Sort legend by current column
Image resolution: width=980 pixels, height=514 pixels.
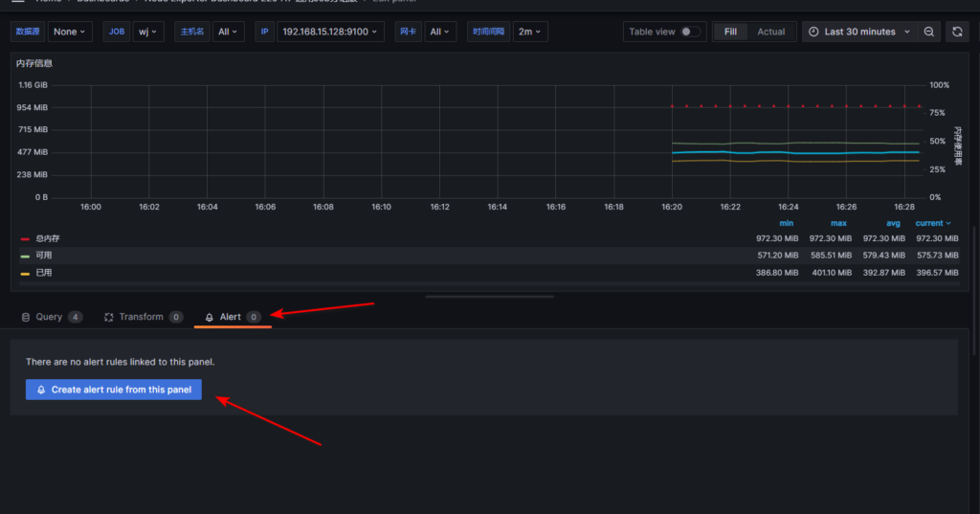(x=934, y=223)
